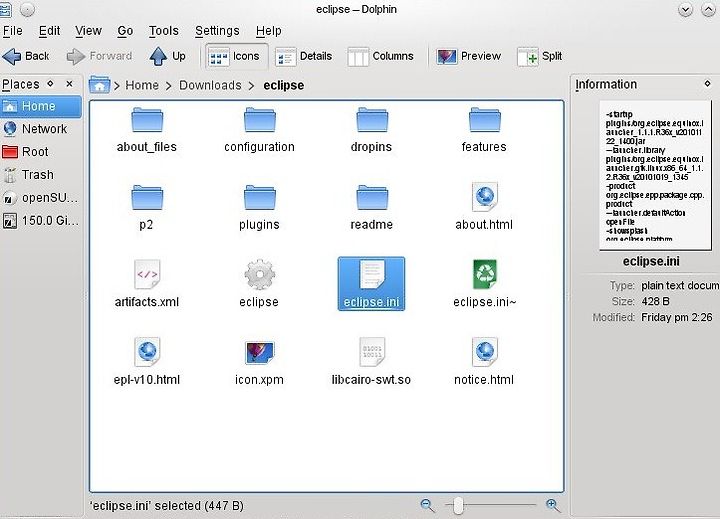Close the Places panel

pyautogui.click(x=69, y=84)
